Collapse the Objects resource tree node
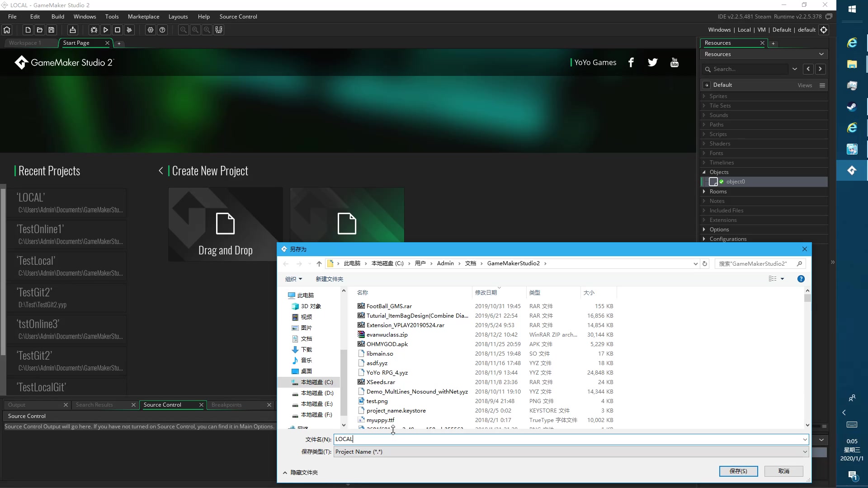Viewport: 868px width, 488px height. (704, 172)
